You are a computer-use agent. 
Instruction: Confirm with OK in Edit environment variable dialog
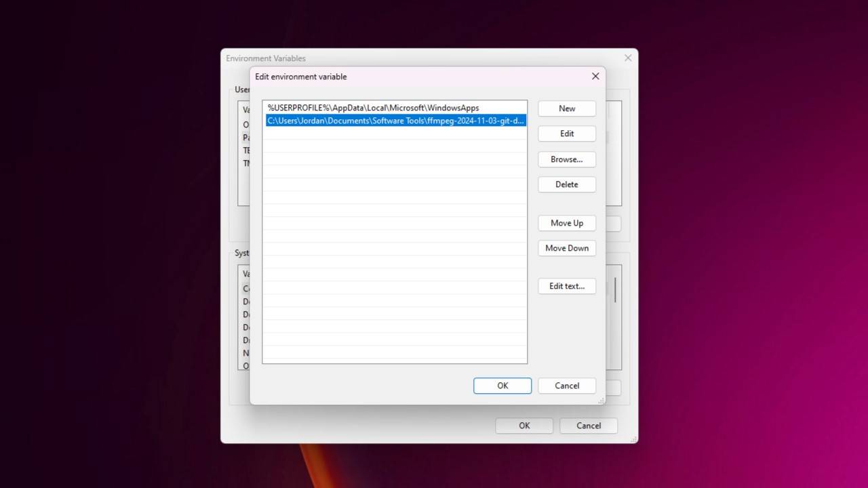(x=502, y=386)
